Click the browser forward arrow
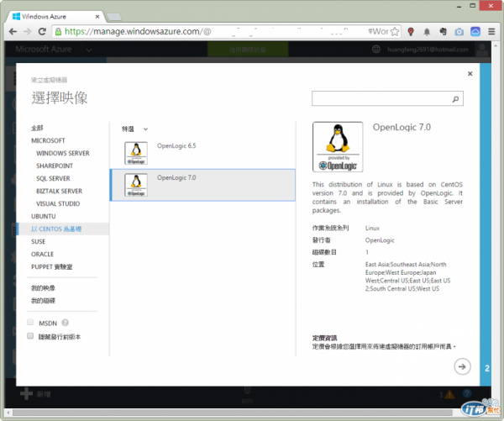This screenshot has width=504, height=421. pos(28,32)
